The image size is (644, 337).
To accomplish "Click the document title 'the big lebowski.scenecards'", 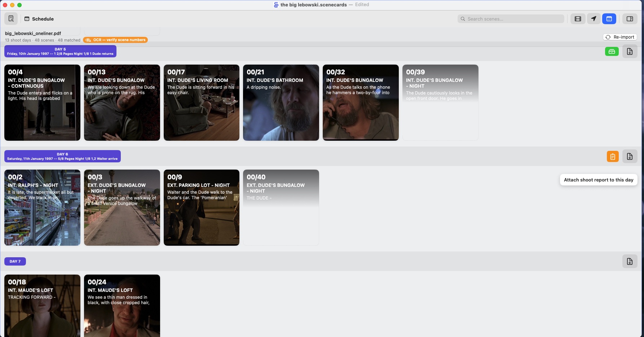I will pyautogui.click(x=313, y=5).
